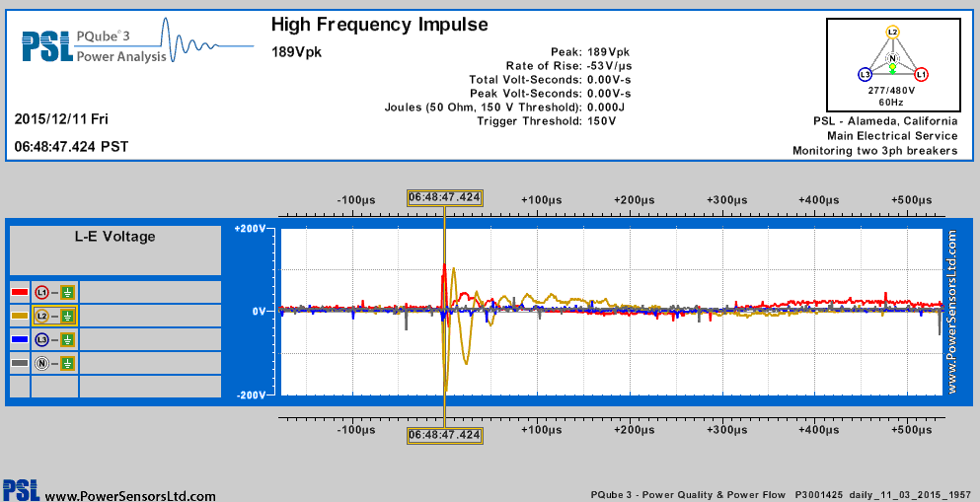Click the L3 phase icon in the legend
Viewport: 980px width, 502px height.
pos(42,340)
